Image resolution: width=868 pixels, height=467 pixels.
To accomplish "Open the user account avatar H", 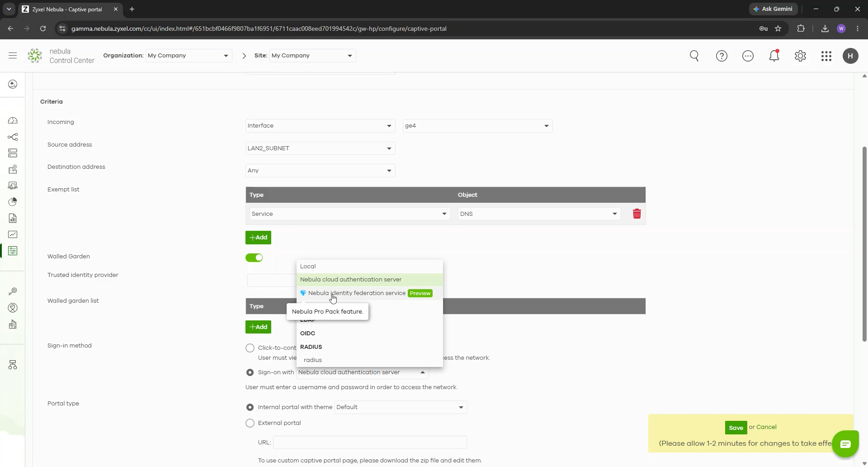I will pos(850,56).
